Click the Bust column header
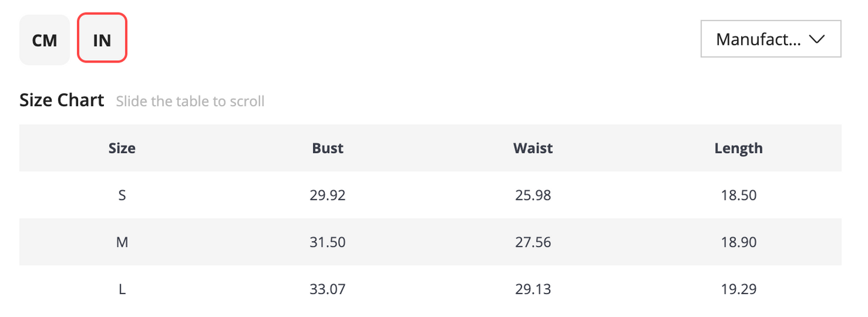The image size is (868, 317). (328, 148)
